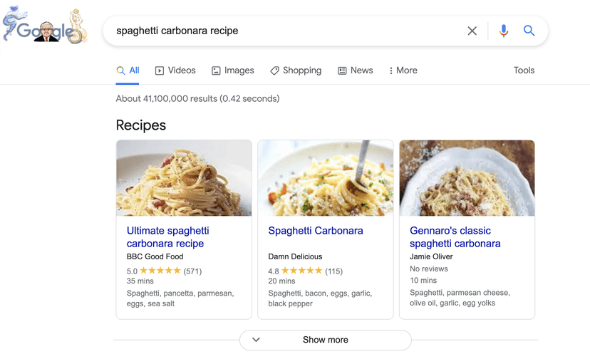The height and width of the screenshot is (364, 590).
Task: Click the Damn Delicious recipe photo
Action: coord(326,178)
